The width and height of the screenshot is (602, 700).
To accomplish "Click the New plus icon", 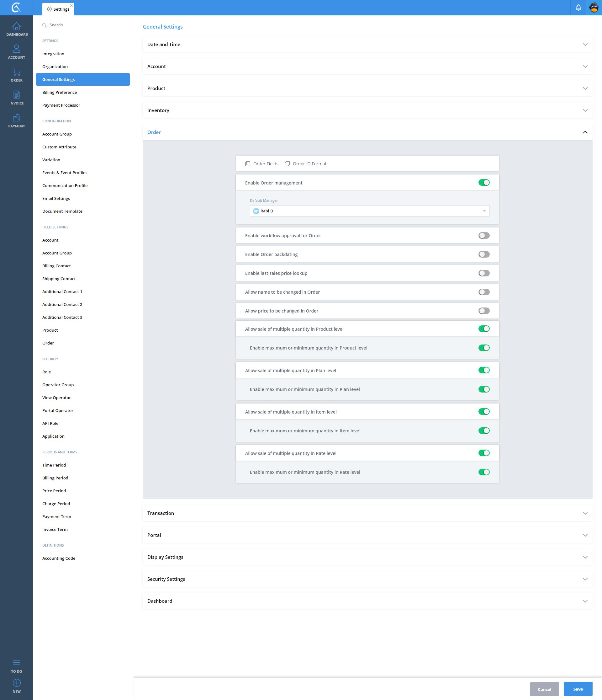I will [16, 683].
